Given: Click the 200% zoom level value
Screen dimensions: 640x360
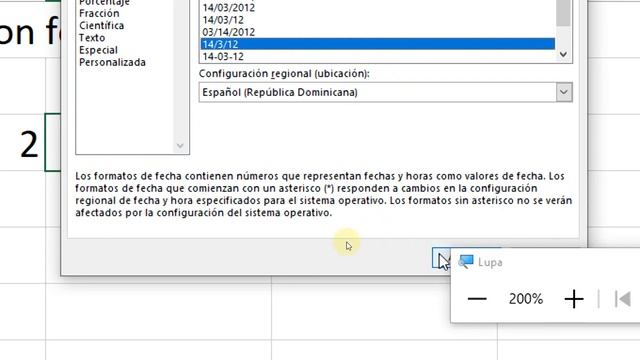Looking at the screenshot, I should click(526, 299).
